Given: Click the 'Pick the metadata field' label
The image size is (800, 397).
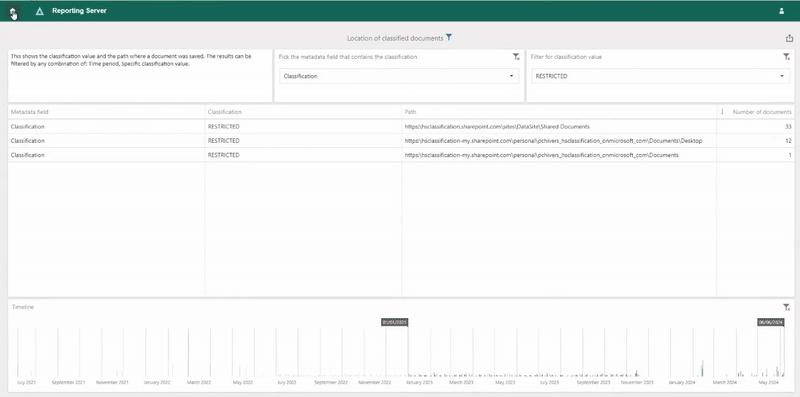Looking at the screenshot, I should (x=347, y=57).
